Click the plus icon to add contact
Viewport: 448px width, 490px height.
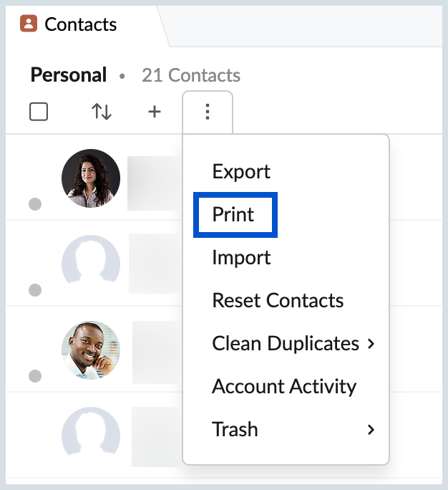pos(155,112)
